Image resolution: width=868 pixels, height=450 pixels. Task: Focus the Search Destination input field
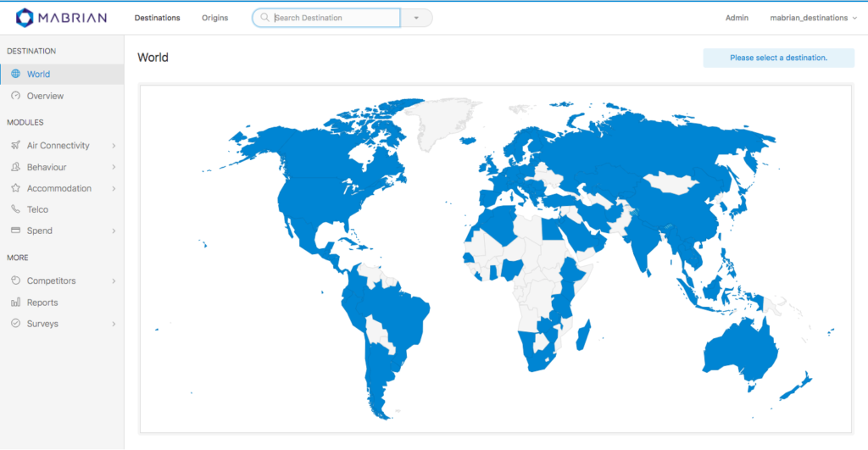coord(326,18)
